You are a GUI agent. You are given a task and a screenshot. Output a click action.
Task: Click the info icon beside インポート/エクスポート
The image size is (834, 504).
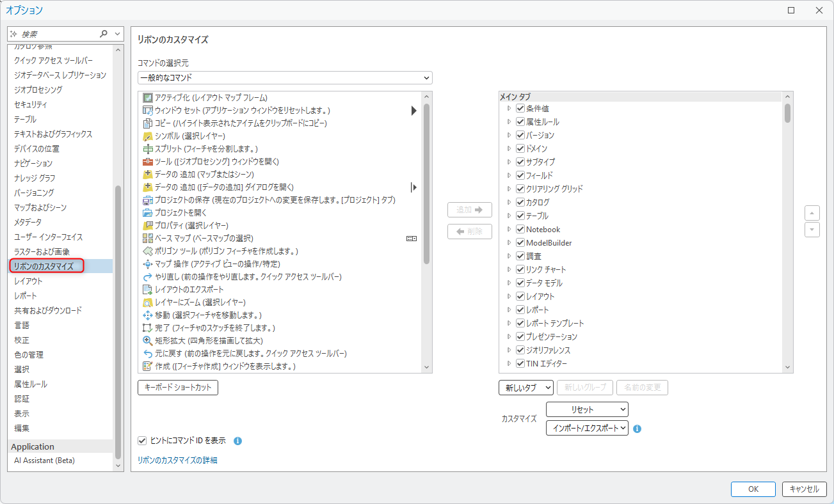click(638, 429)
